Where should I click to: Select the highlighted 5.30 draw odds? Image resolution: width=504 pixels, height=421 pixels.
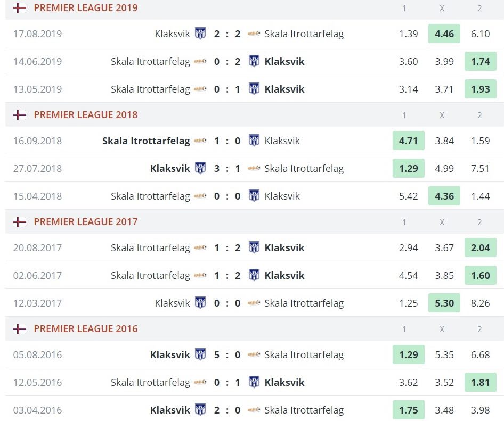(x=444, y=303)
